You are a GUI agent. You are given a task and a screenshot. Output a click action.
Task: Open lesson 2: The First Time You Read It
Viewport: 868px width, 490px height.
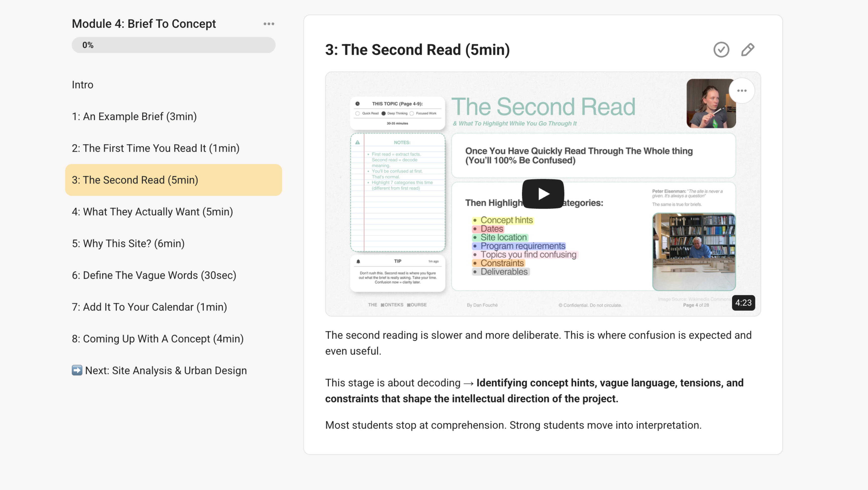point(155,148)
